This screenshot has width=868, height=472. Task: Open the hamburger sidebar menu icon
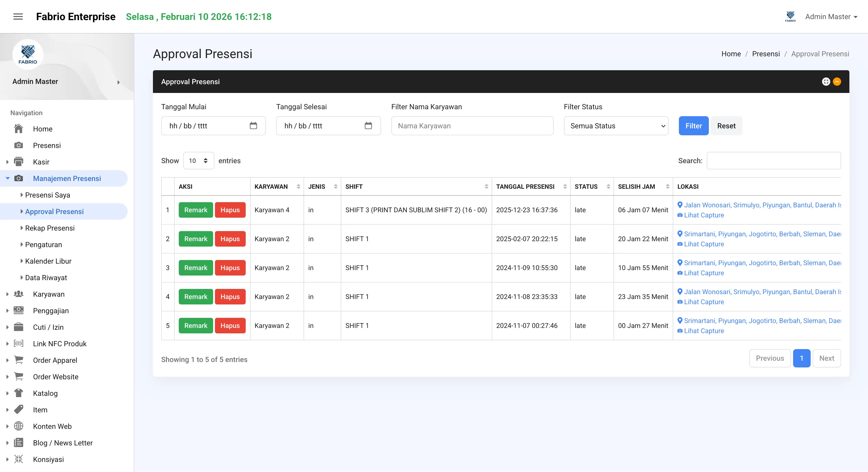18,17
